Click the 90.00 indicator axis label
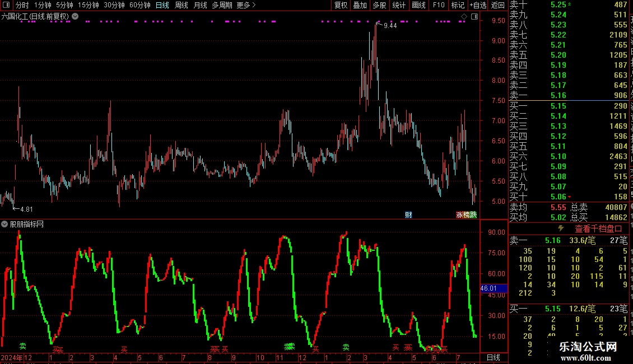Screen dimensions: 633x364 click(x=496, y=232)
